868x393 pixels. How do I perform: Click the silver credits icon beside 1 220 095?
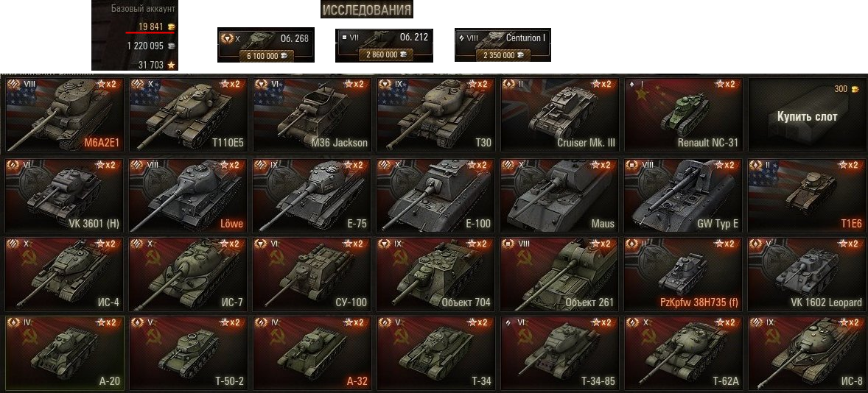pyautogui.click(x=171, y=46)
